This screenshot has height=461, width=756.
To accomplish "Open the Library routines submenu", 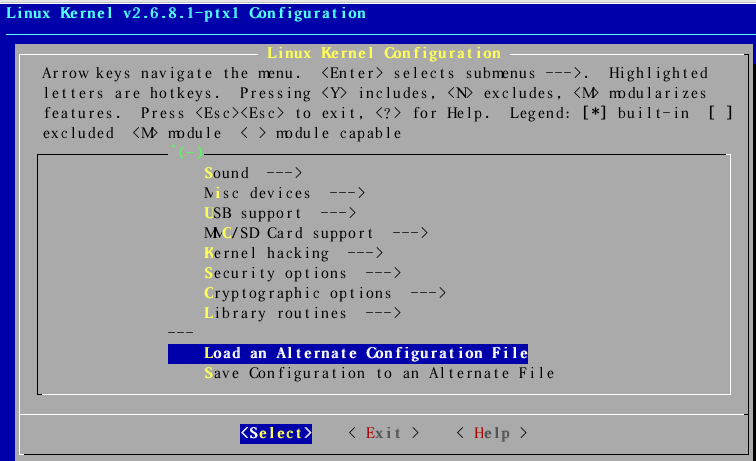I will coord(302,313).
